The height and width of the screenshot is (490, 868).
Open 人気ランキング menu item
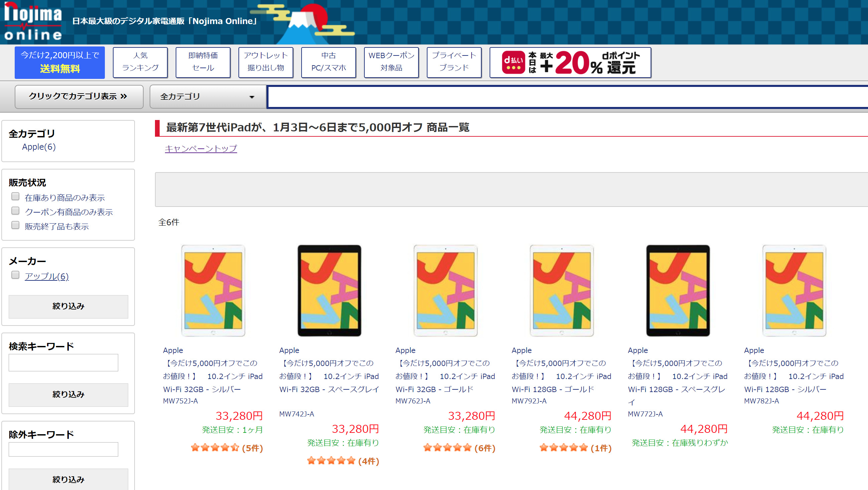tap(140, 62)
